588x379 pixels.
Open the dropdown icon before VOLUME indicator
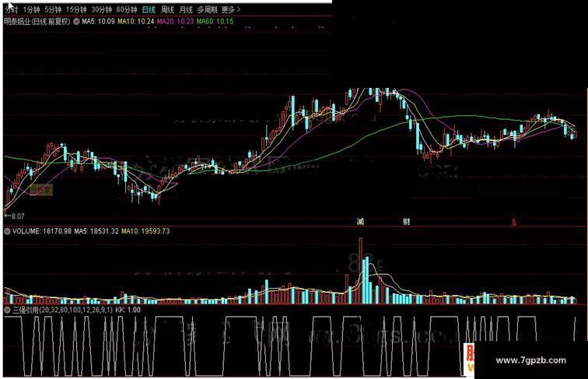tap(7, 232)
